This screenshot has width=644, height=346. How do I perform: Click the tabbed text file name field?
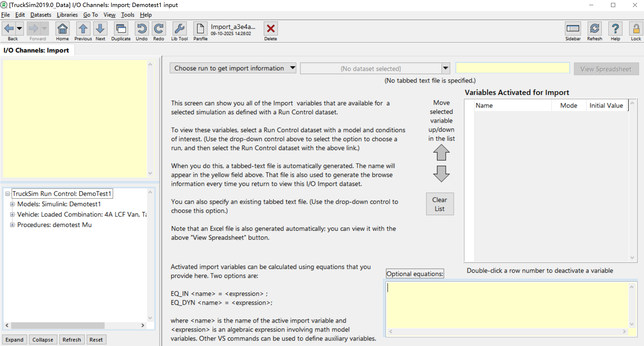[x=513, y=68]
